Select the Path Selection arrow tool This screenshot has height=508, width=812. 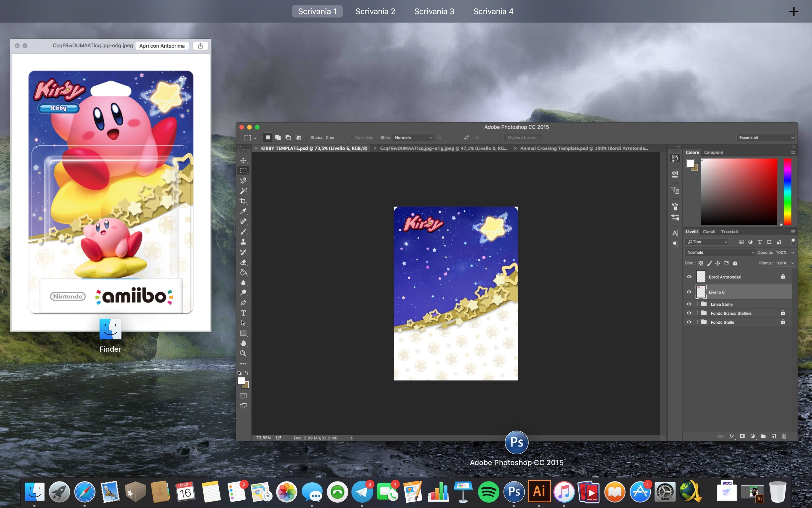tap(243, 323)
